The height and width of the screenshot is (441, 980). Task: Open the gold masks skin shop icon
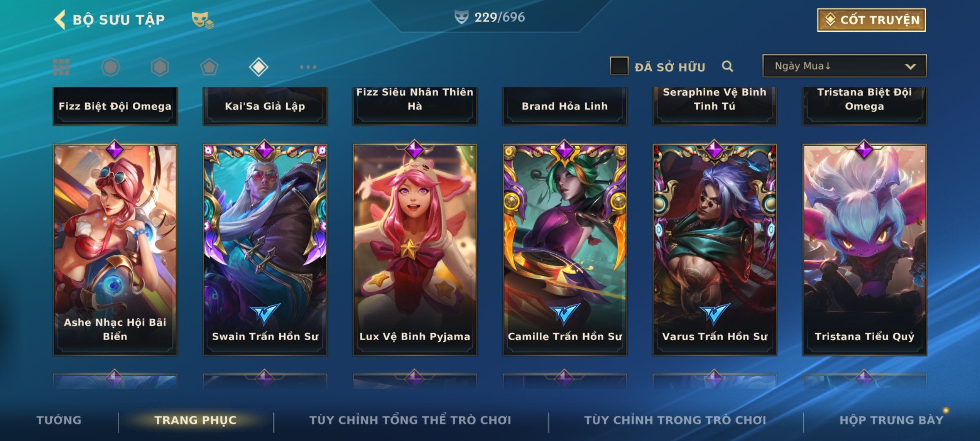point(203,20)
